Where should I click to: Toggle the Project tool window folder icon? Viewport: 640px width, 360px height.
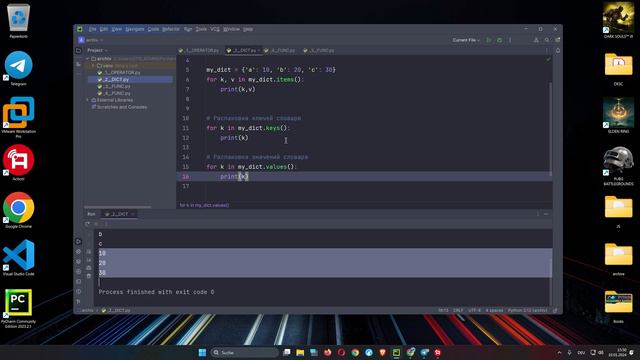[x=78, y=51]
